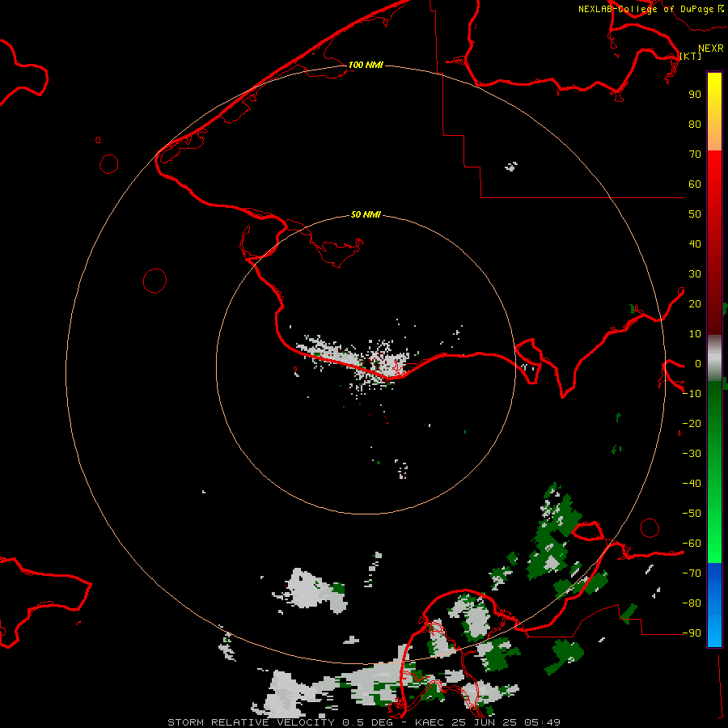
Task: Pick the orange segment between 70 and 80
Action: (x=714, y=138)
